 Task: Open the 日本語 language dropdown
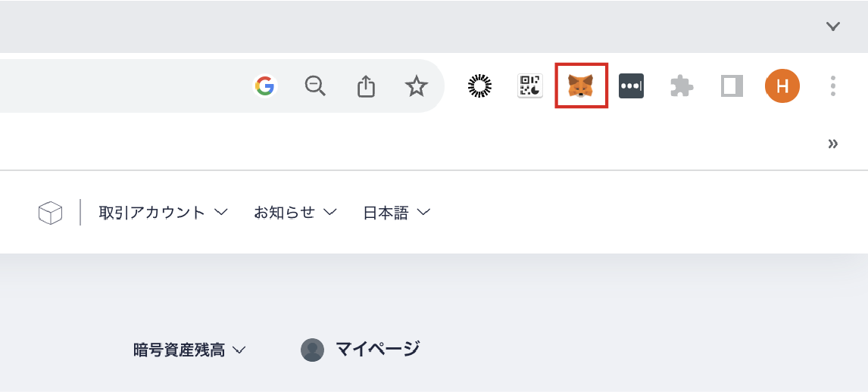click(x=396, y=213)
